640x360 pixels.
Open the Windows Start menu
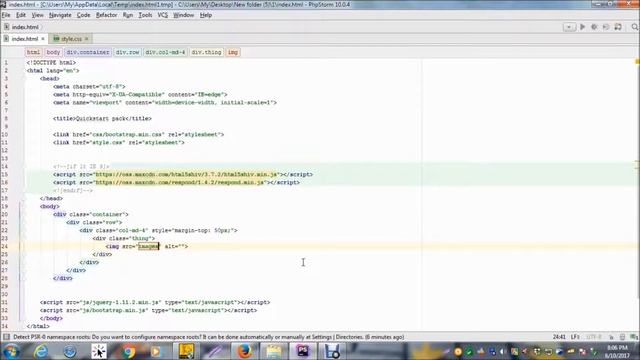click(11, 351)
